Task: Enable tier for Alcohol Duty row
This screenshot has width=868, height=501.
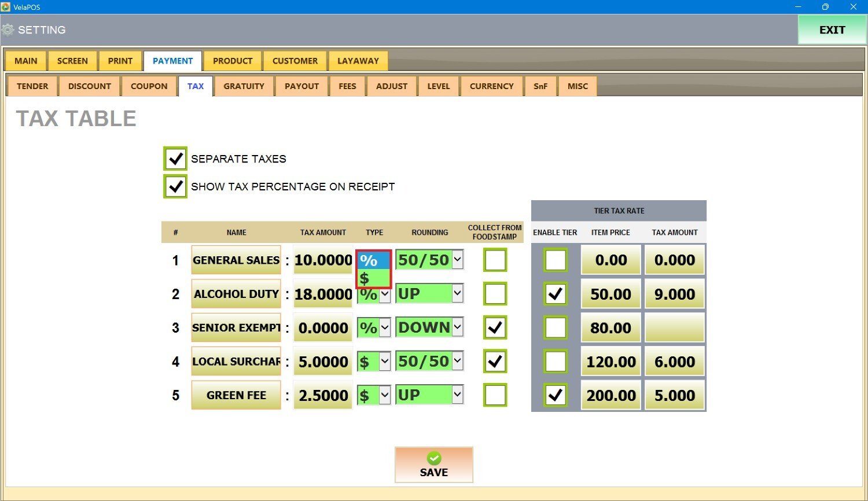Action: pos(556,294)
